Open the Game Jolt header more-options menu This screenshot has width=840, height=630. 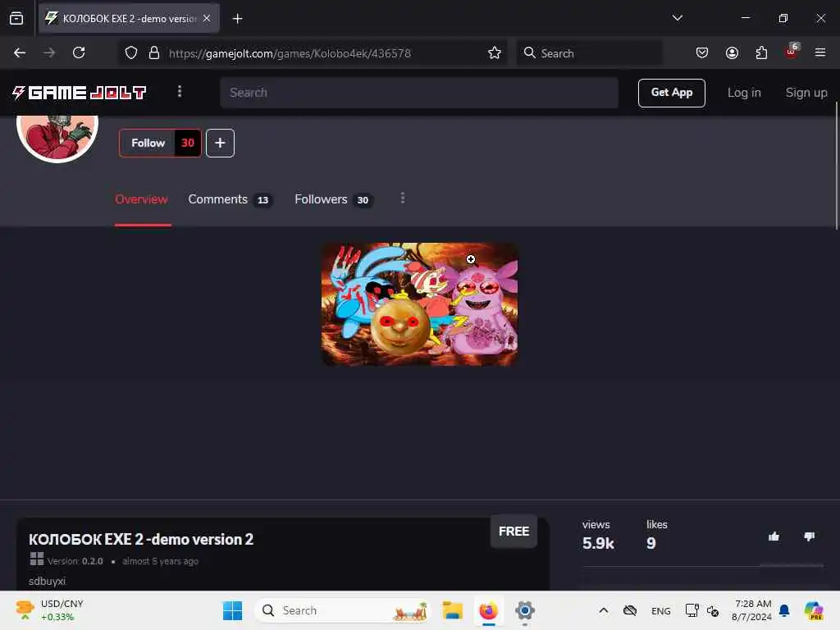[x=180, y=92]
